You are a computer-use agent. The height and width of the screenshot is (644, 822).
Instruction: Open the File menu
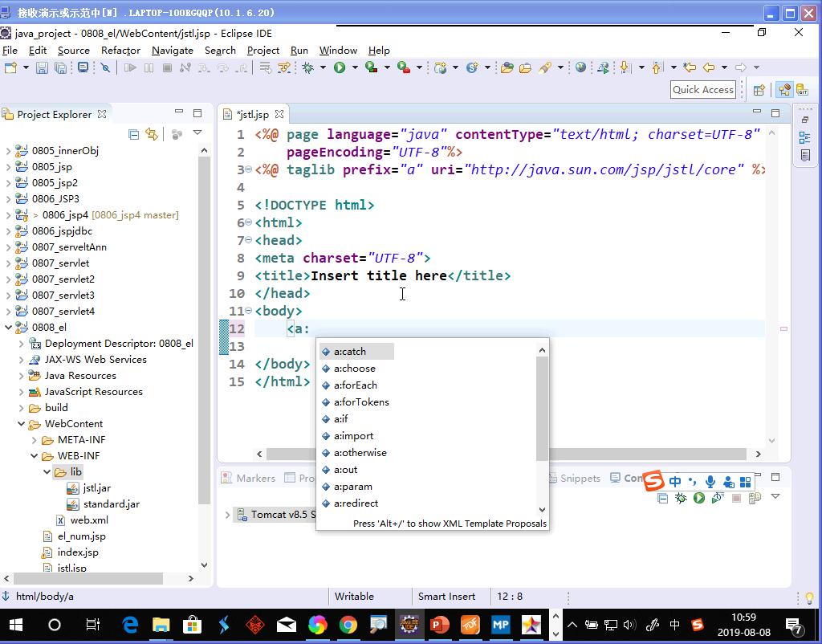click(x=10, y=51)
